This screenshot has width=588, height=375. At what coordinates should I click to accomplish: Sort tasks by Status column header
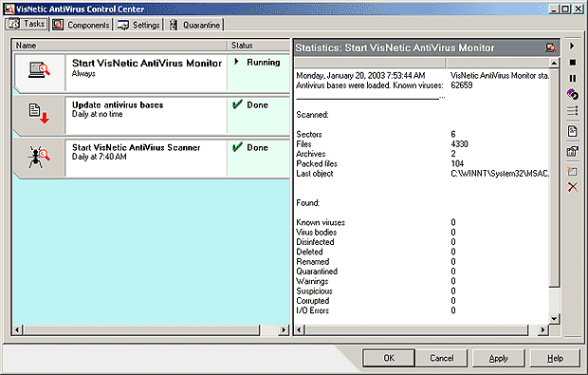tap(258, 46)
